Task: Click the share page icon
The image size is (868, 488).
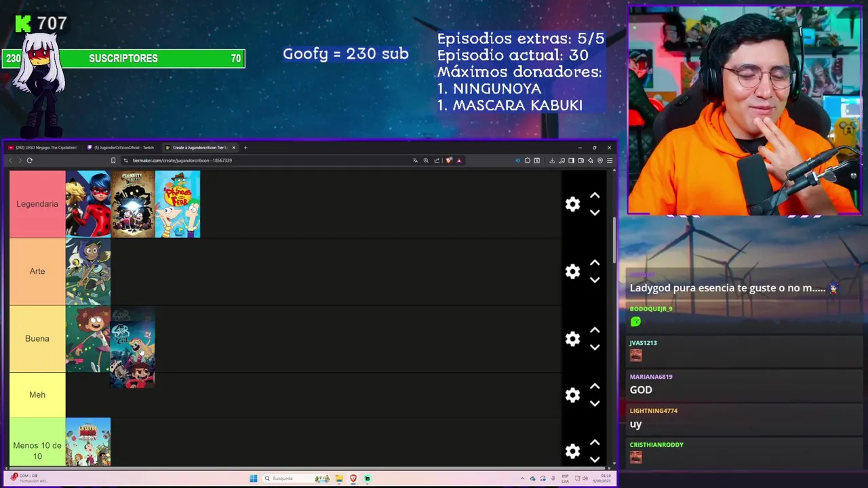Action: pos(437,161)
